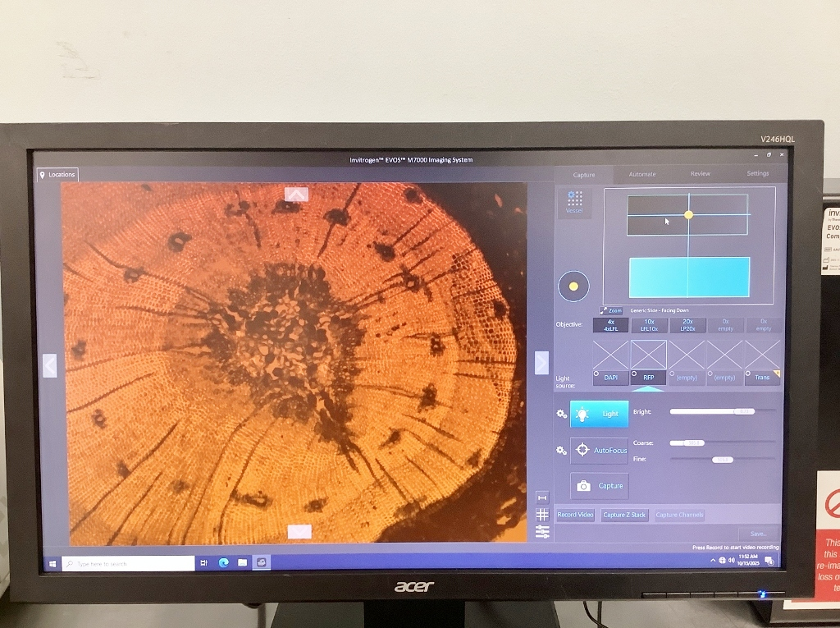Open Microsoft Edge from the taskbar
The width and height of the screenshot is (840, 628).
click(x=223, y=562)
